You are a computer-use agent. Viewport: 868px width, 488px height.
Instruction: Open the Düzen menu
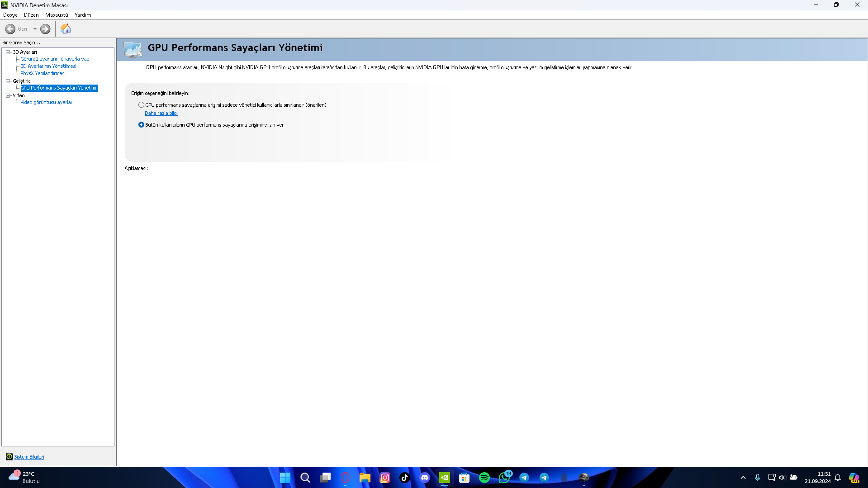tap(31, 15)
